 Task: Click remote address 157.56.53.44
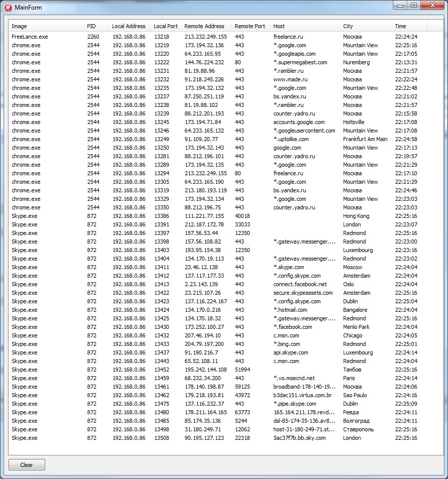pos(201,233)
